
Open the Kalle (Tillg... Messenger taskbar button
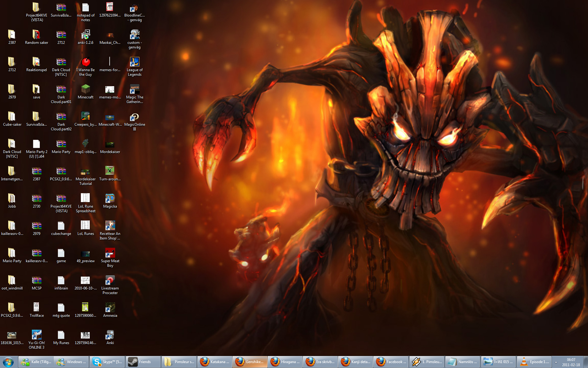(36, 362)
